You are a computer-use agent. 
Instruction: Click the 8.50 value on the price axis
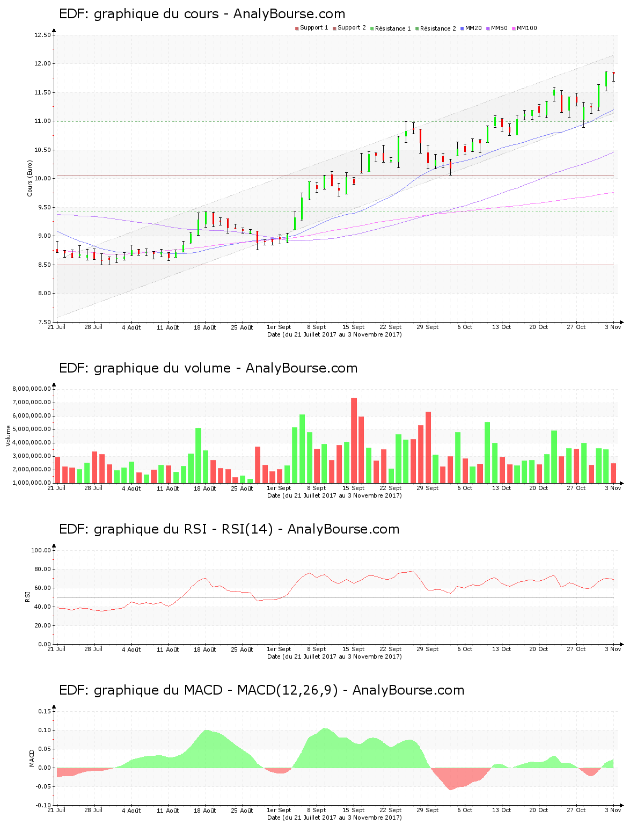[44, 265]
